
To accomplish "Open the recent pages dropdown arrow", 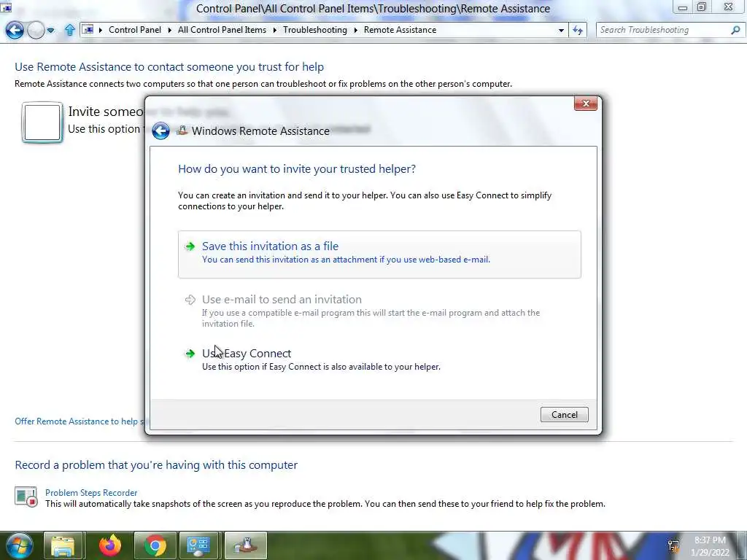I will coord(50,31).
